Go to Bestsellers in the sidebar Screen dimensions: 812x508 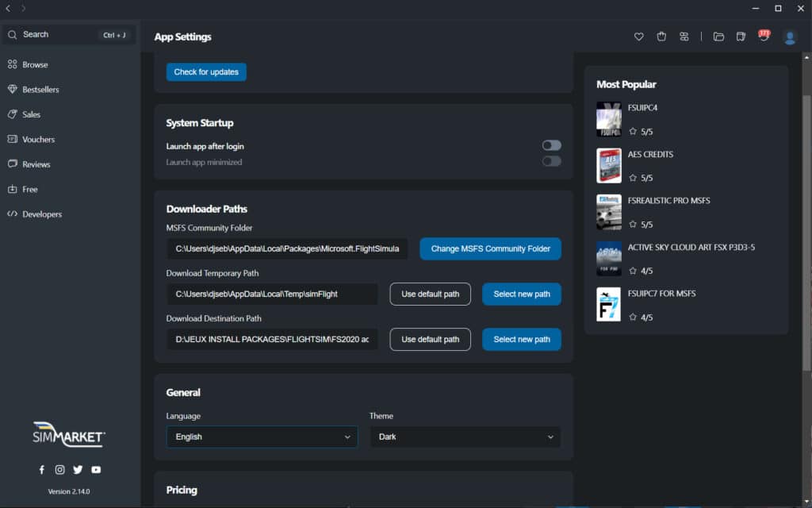point(40,90)
